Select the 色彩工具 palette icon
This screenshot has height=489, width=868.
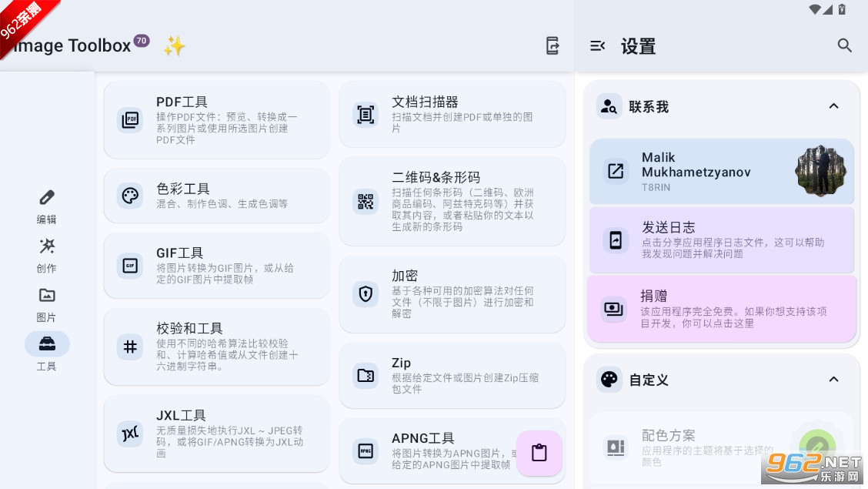[x=130, y=196]
